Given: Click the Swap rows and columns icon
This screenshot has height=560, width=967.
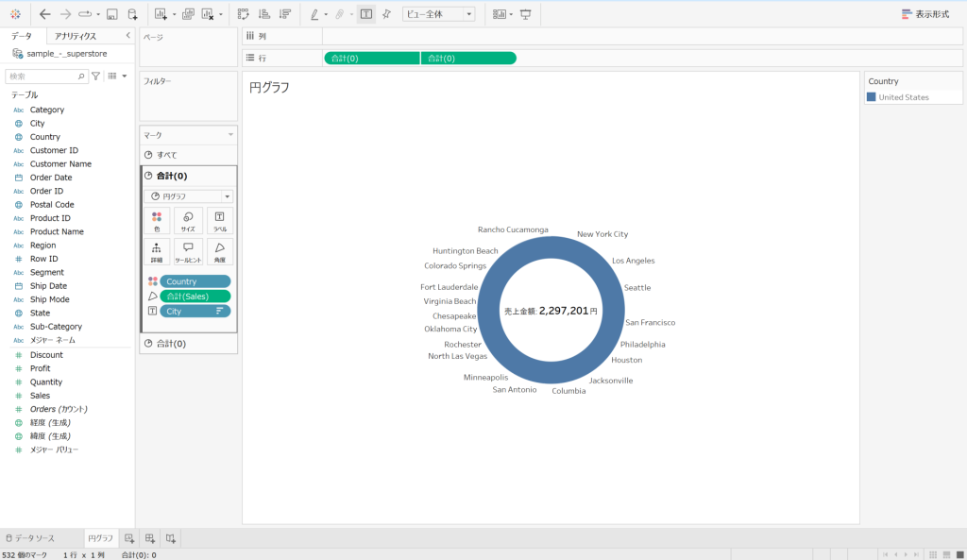Looking at the screenshot, I should (243, 14).
